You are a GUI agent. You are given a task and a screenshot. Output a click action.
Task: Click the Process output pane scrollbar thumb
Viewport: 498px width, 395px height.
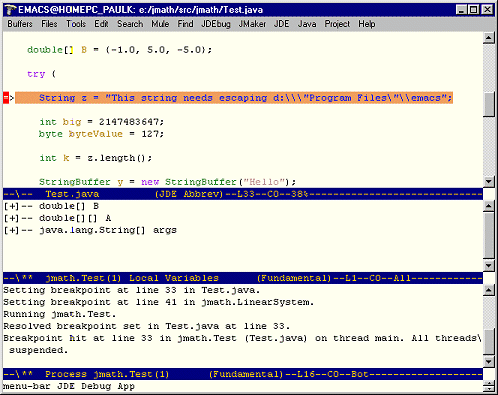pos(489,342)
